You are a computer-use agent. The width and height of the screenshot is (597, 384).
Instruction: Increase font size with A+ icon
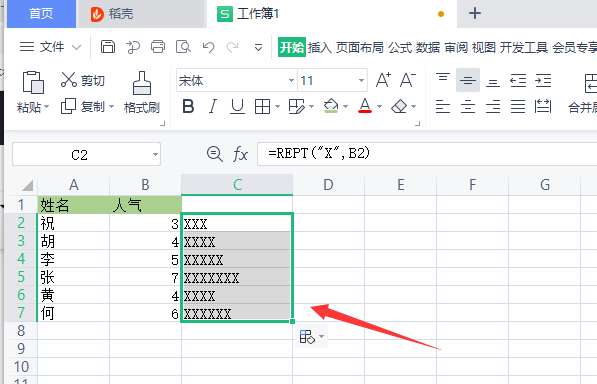coord(383,80)
